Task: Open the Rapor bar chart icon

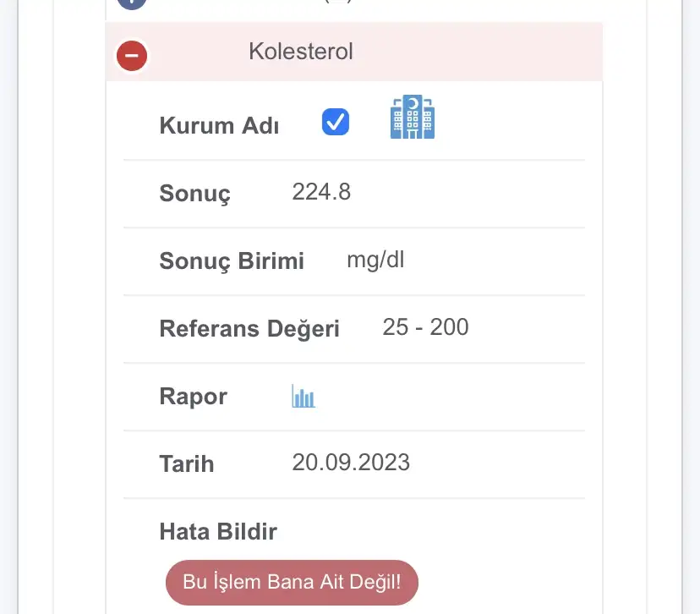Action: pyautogui.click(x=304, y=396)
